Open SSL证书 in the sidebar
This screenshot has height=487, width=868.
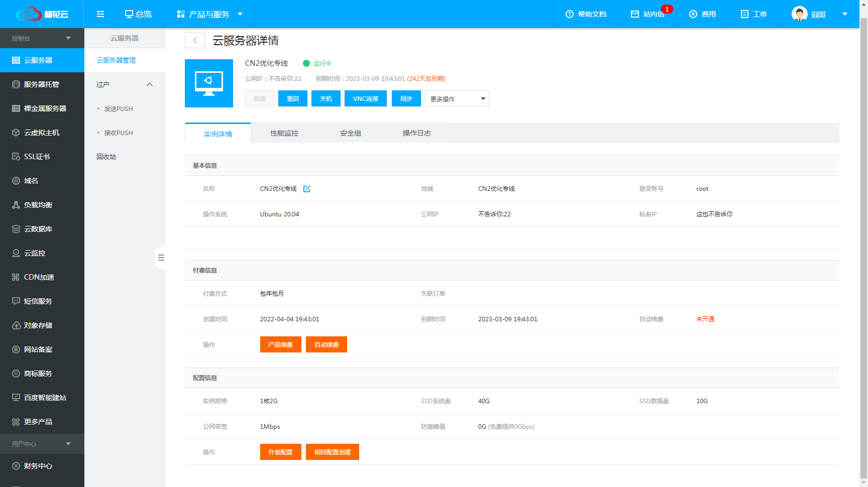(x=42, y=157)
